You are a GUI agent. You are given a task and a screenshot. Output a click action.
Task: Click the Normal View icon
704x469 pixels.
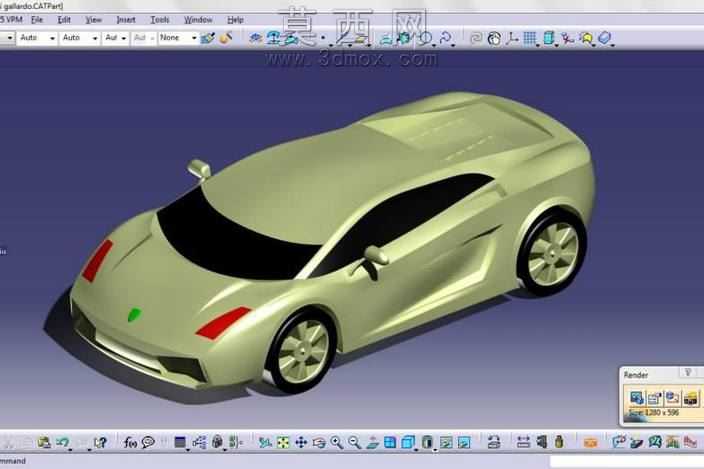372,443
